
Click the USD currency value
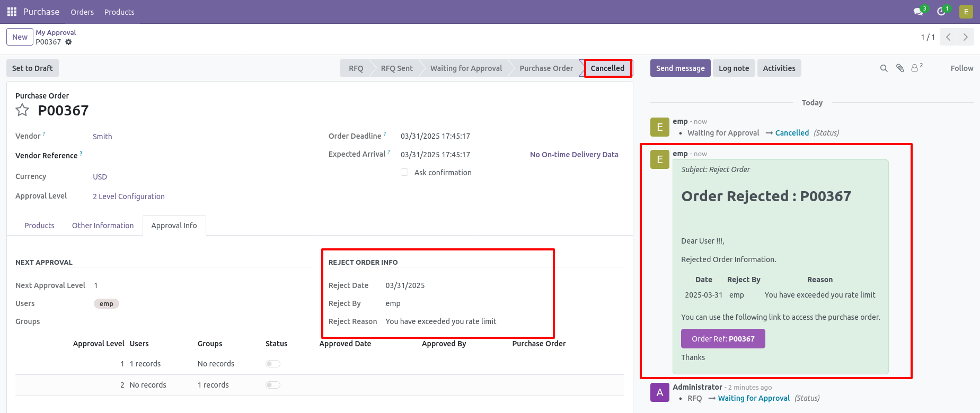click(x=100, y=177)
